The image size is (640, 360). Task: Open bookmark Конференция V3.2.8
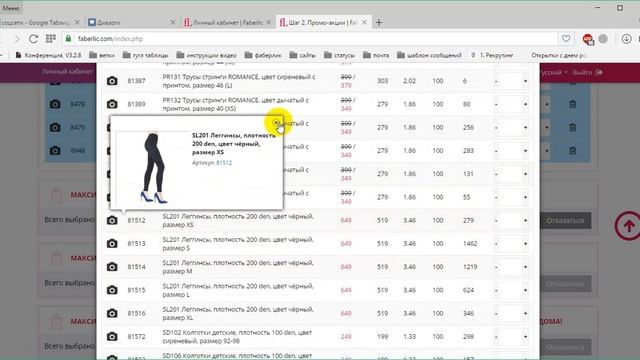(48, 55)
